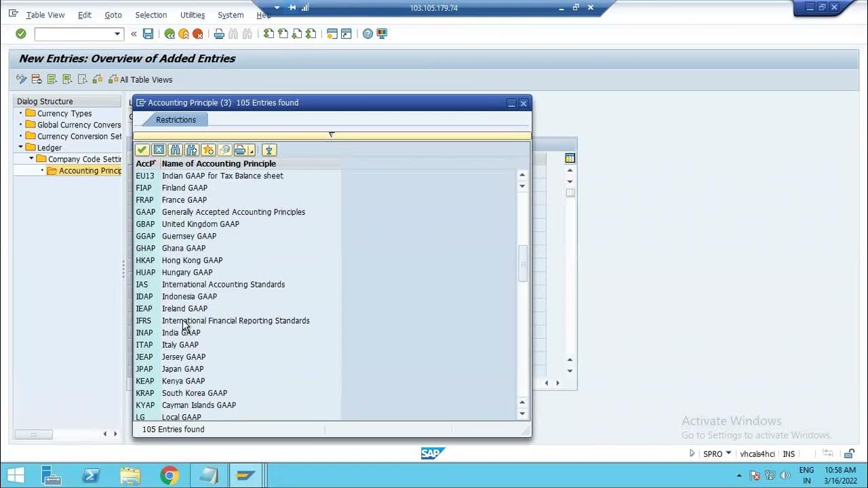Select the INAP India GAAP row
This screenshot has height=488, width=868.
(x=237, y=333)
